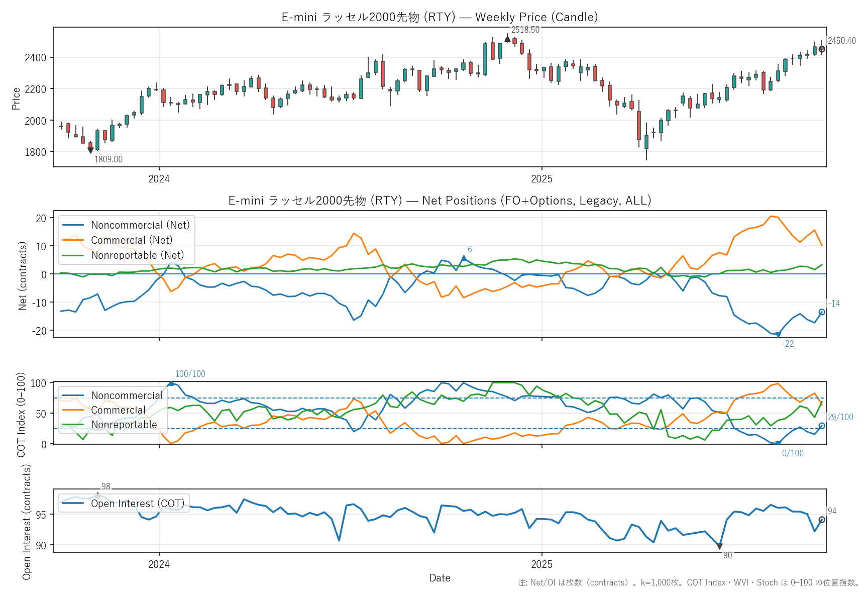Click the Open Interest low marker at 90
The height and width of the screenshot is (593, 868).
tap(719, 546)
